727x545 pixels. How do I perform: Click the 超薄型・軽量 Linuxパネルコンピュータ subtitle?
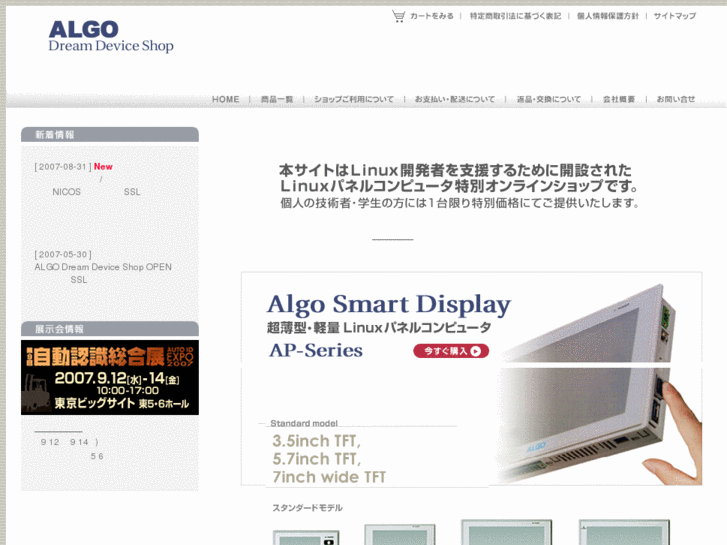click(379, 327)
